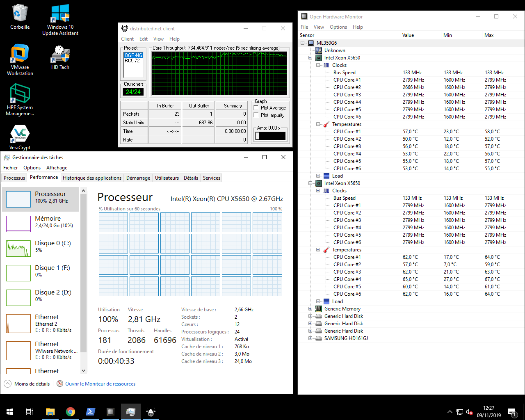Screen dimensions: 525x420
Task: Open the notification center icon
Action: pyautogui.click(x=512, y=412)
